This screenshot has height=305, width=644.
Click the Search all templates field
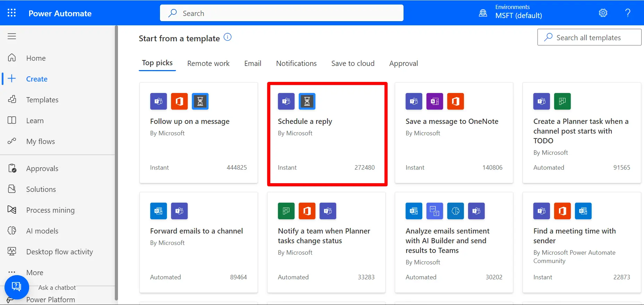click(x=589, y=37)
